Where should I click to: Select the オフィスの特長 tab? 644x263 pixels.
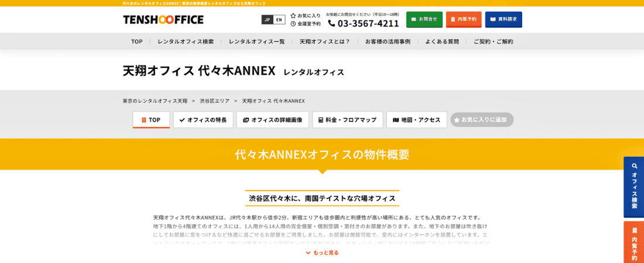pos(203,120)
